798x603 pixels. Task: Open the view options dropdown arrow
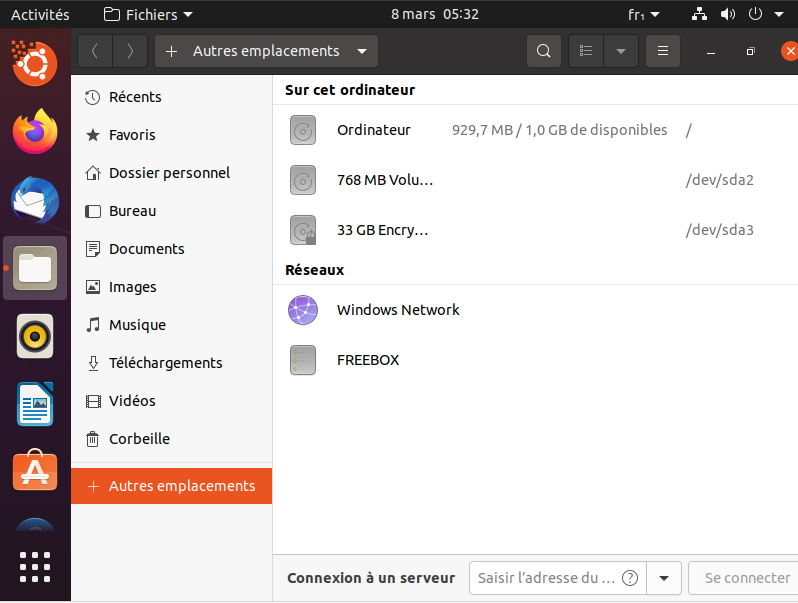(x=621, y=51)
